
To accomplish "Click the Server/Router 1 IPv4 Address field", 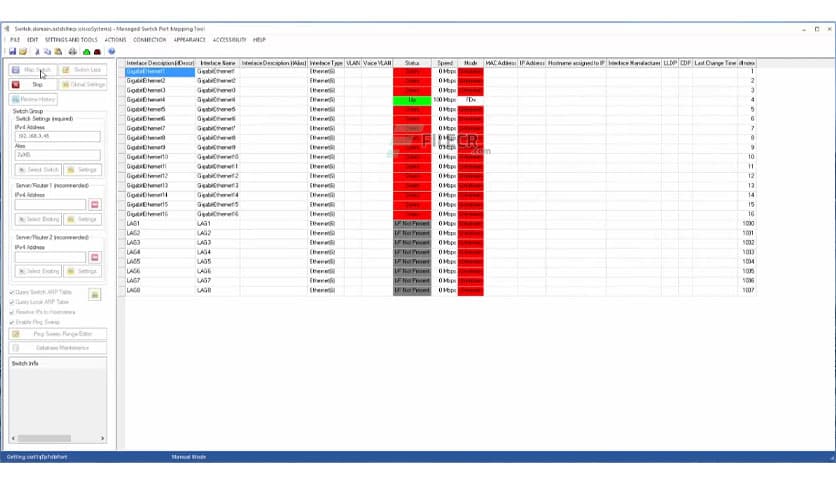I will pos(50,205).
